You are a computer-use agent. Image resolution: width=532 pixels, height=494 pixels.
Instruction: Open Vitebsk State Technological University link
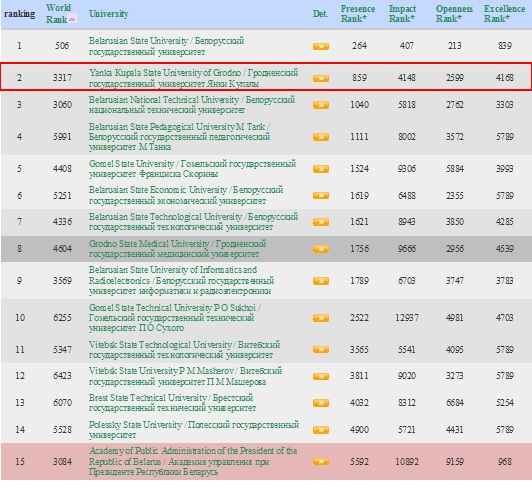(x=184, y=349)
